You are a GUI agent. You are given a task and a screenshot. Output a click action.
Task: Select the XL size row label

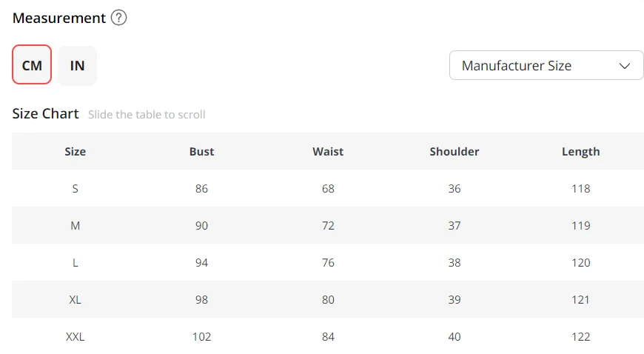[x=76, y=299]
